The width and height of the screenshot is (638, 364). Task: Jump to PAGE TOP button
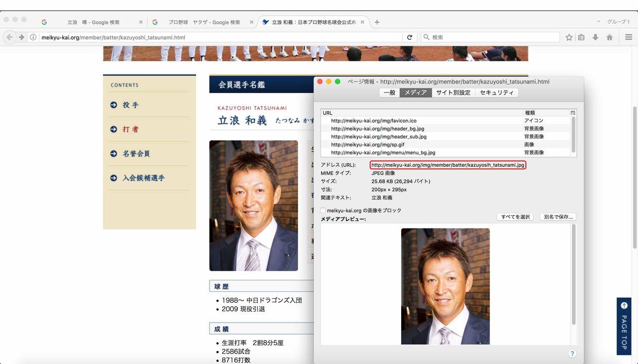(x=624, y=326)
